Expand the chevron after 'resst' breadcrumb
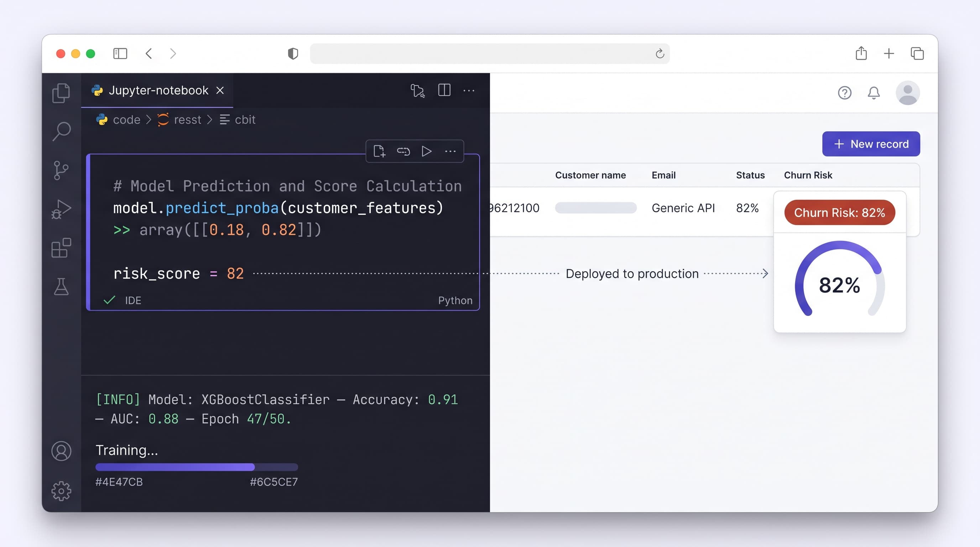The width and height of the screenshot is (980, 547). coord(210,120)
